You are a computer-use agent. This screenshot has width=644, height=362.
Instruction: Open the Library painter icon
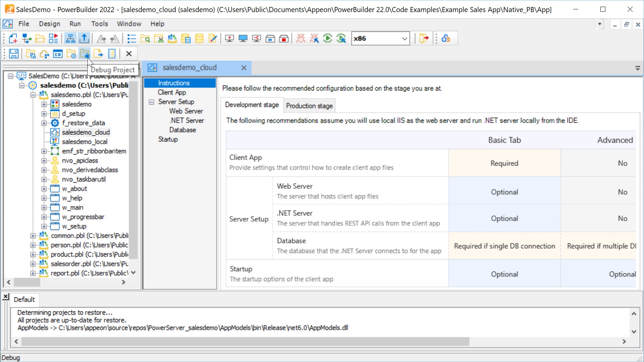pos(172,39)
